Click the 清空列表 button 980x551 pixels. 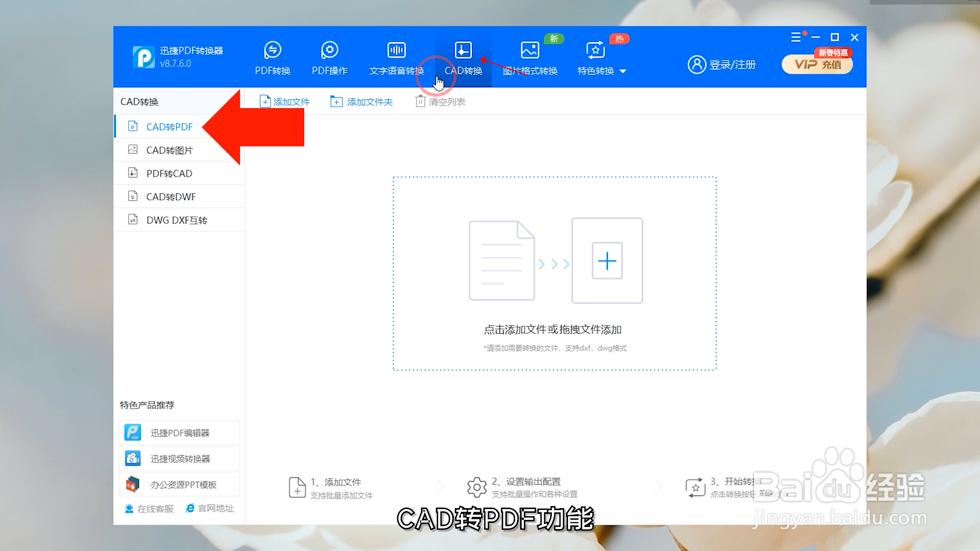click(440, 102)
